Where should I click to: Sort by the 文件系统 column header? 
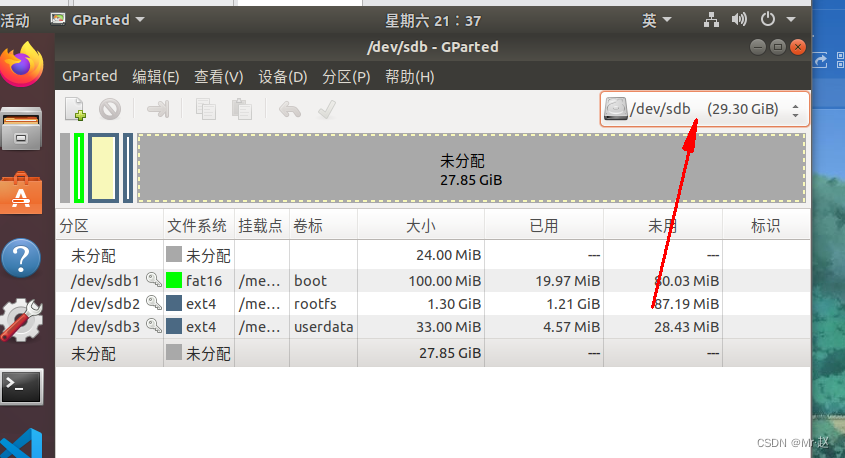pyautogui.click(x=199, y=225)
